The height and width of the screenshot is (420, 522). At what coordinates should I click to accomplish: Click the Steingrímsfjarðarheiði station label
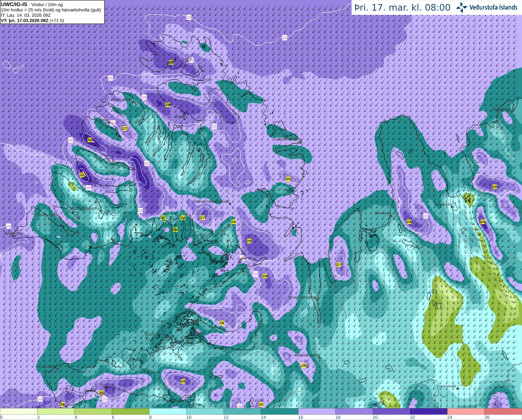click(x=211, y=201)
